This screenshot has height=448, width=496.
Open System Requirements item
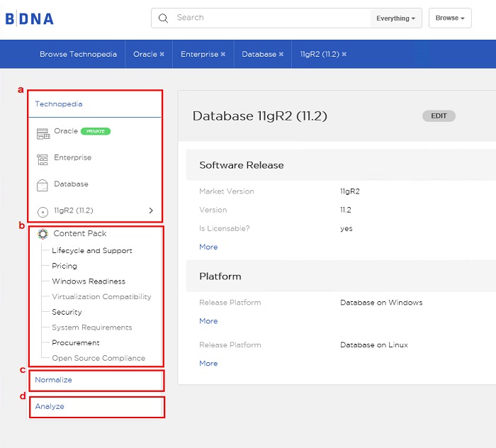tap(92, 327)
